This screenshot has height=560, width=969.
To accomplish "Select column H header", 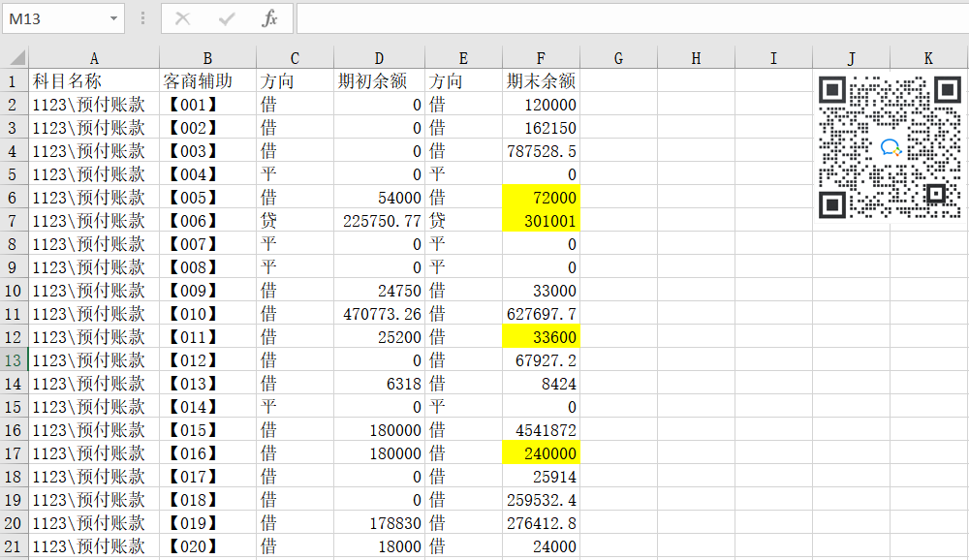I will [x=696, y=58].
